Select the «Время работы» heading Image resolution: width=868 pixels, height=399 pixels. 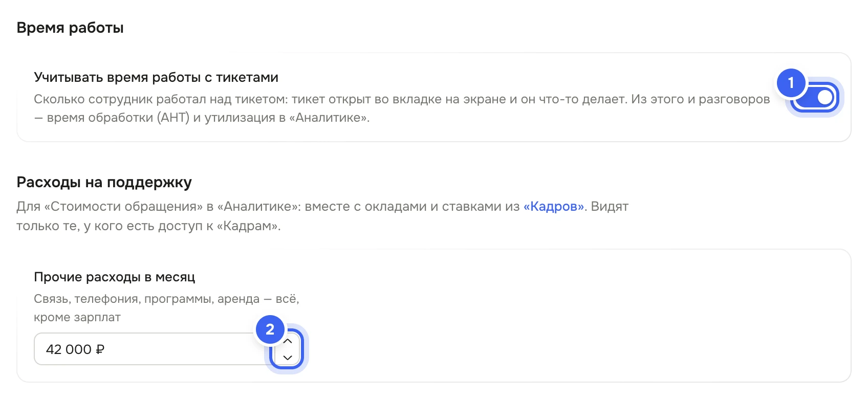tap(70, 28)
